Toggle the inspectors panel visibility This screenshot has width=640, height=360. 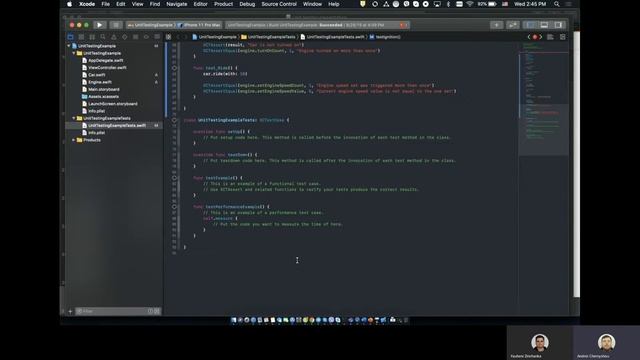click(x=558, y=25)
